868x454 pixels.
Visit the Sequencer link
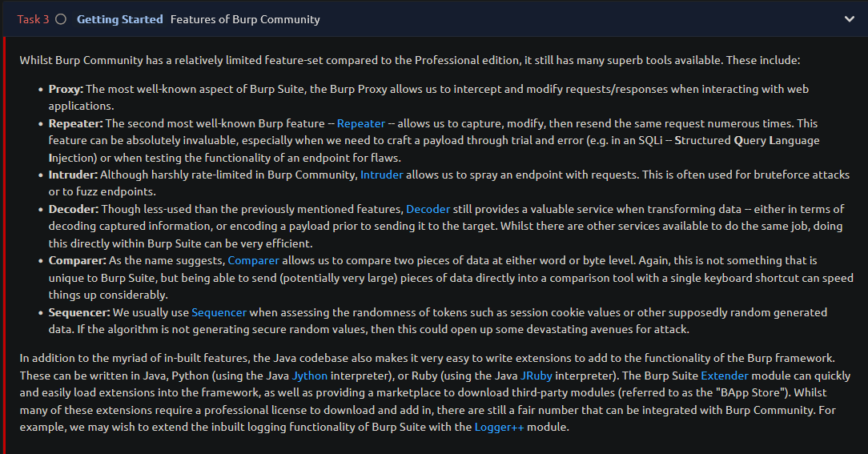(x=219, y=313)
